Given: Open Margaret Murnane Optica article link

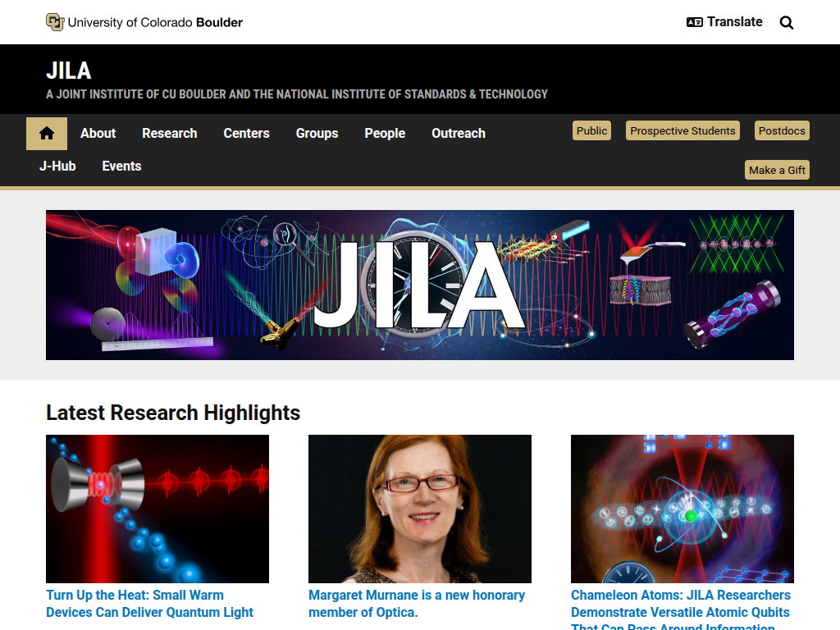Looking at the screenshot, I should 417,604.
